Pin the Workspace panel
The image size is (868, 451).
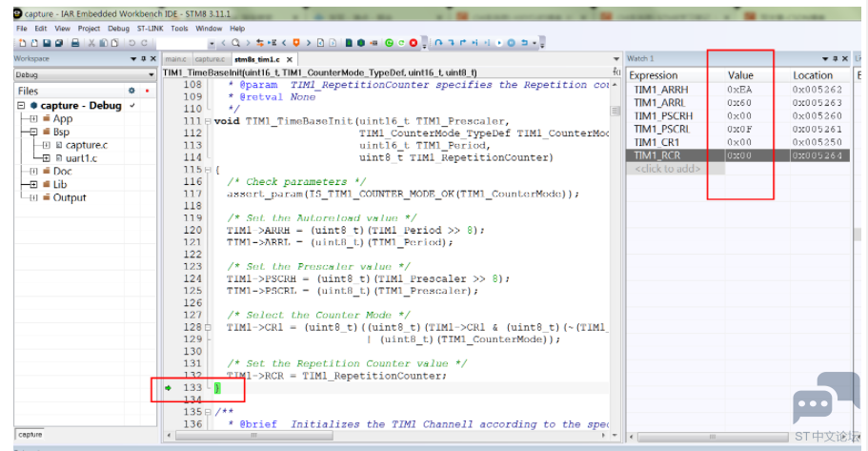(x=143, y=58)
